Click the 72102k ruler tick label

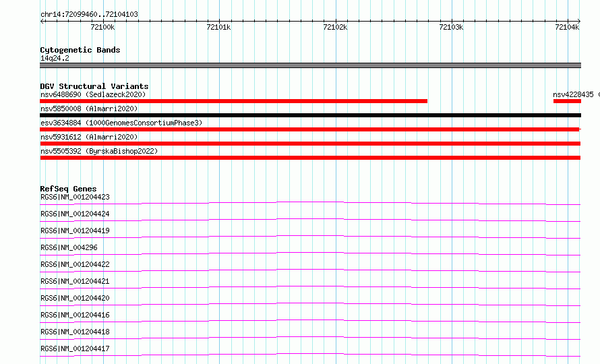point(335,27)
